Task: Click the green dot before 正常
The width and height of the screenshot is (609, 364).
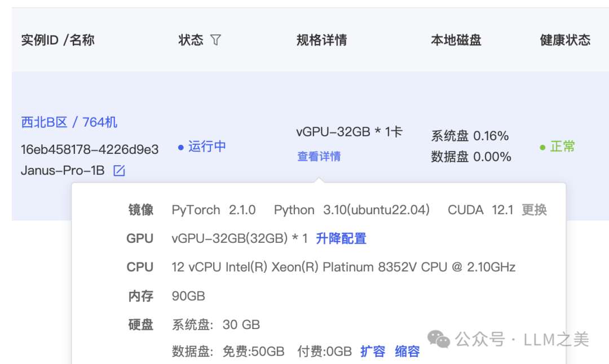Action: 542,147
